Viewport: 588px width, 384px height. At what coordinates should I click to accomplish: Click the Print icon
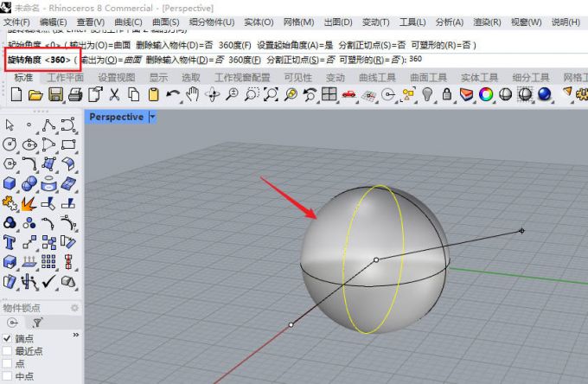click(75, 94)
